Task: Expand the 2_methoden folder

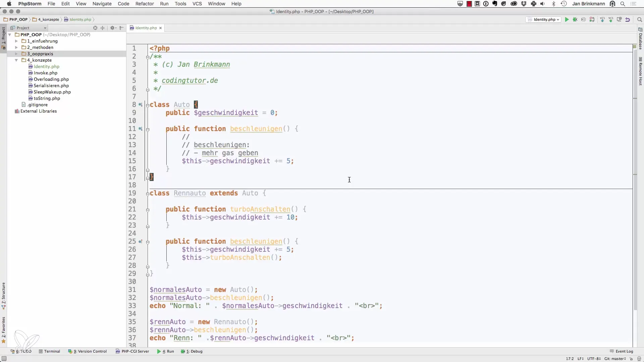Action: [x=16, y=47]
